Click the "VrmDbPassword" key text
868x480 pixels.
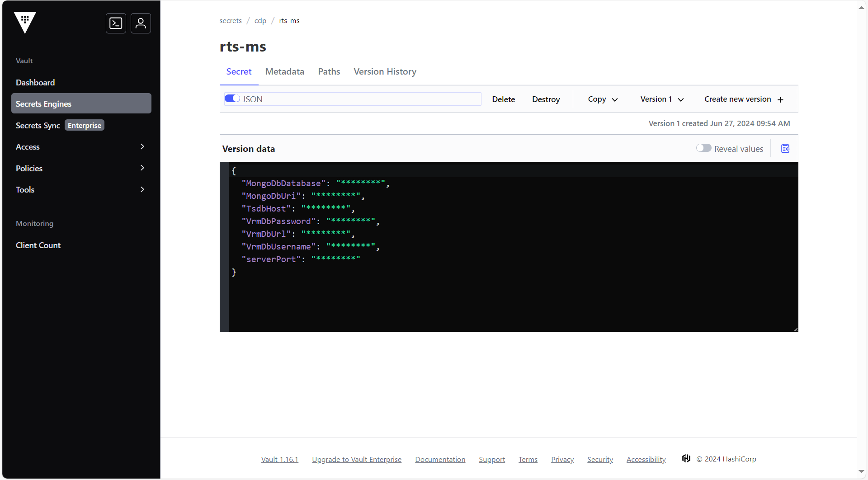[278, 221]
